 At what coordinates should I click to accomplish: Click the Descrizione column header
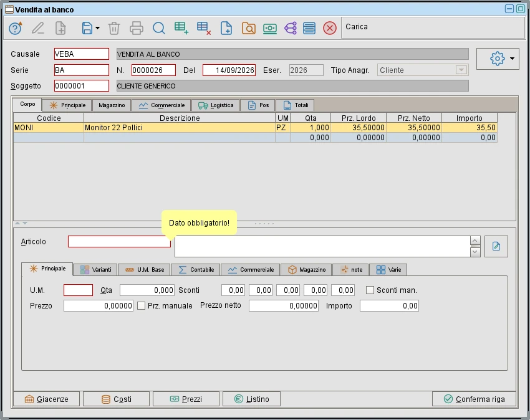pyautogui.click(x=180, y=118)
